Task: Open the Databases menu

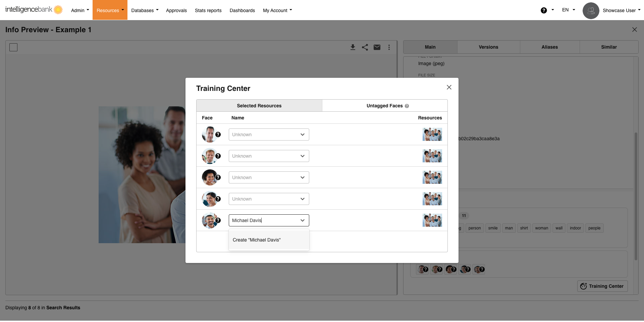Action: [145, 10]
